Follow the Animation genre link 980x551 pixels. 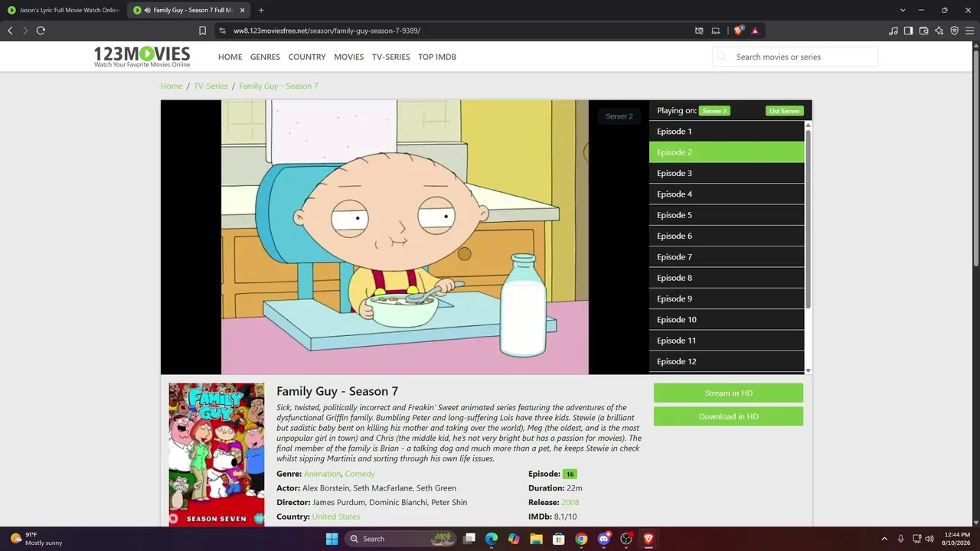(x=322, y=474)
